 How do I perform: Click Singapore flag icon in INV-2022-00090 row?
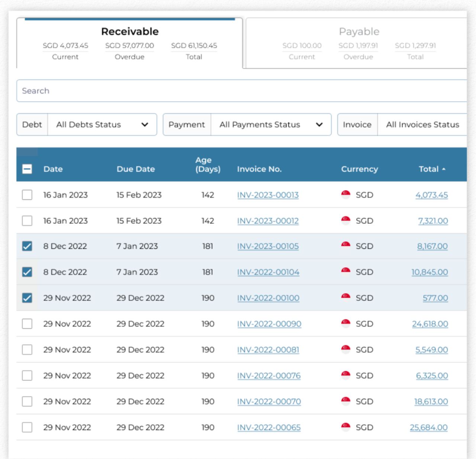pyautogui.click(x=346, y=323)
